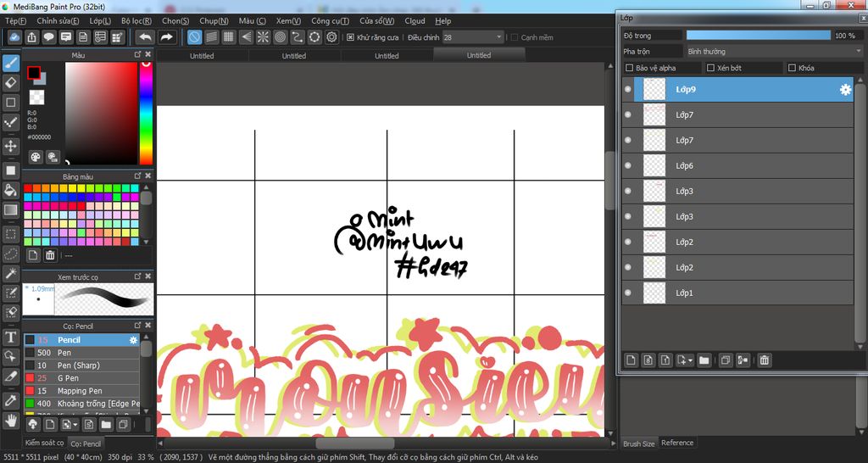This screenshot has height=463, width=868.
Task: Open Chỉnh sửa(E) menu
Action: (x=58, y=20)
